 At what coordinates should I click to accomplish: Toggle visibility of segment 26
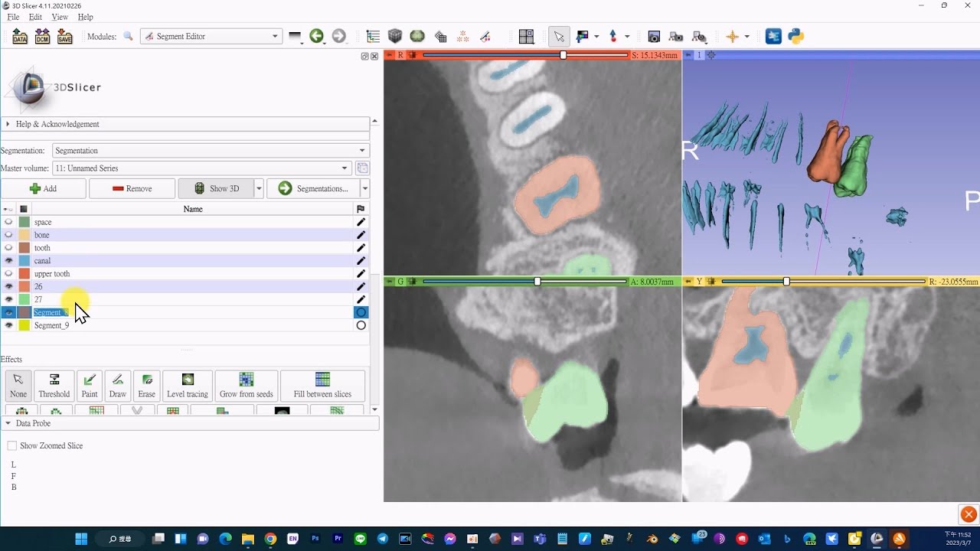tap(9, 286)
